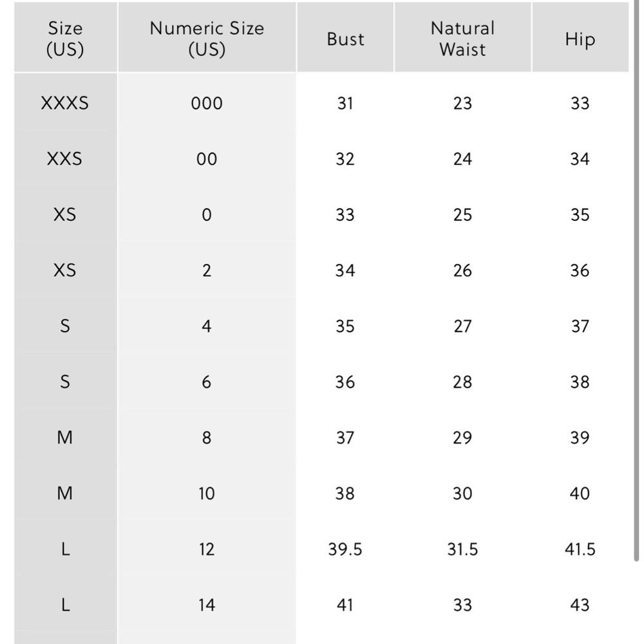
Task: Click numeric size 14 cell
Action: point(207,605)
